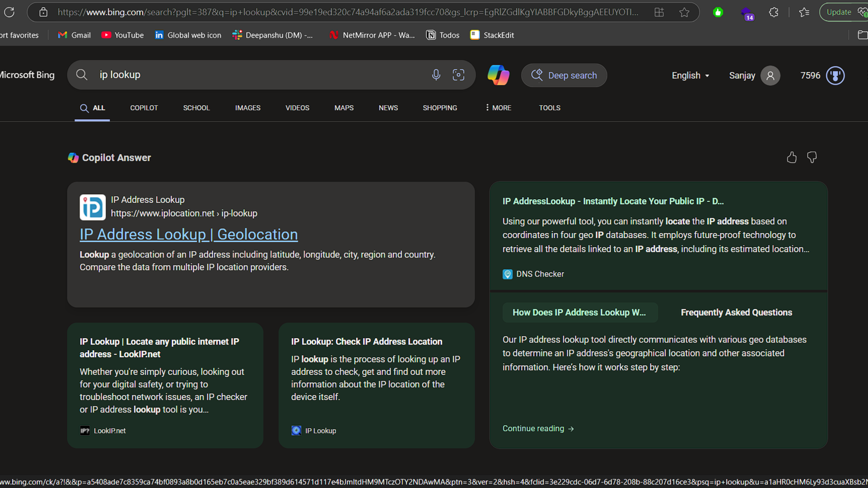The image size is (868, 488).
Task: Click the split screen icon in address bar
Action: 659,12
